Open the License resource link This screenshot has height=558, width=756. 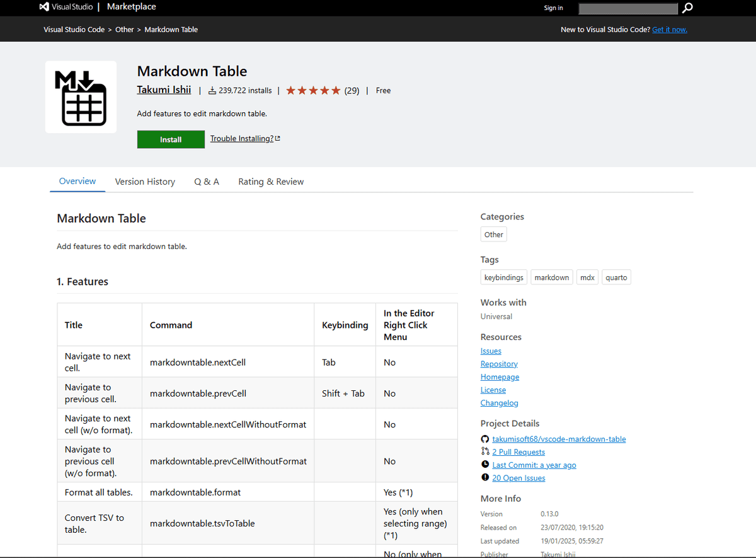coord(493,390)
